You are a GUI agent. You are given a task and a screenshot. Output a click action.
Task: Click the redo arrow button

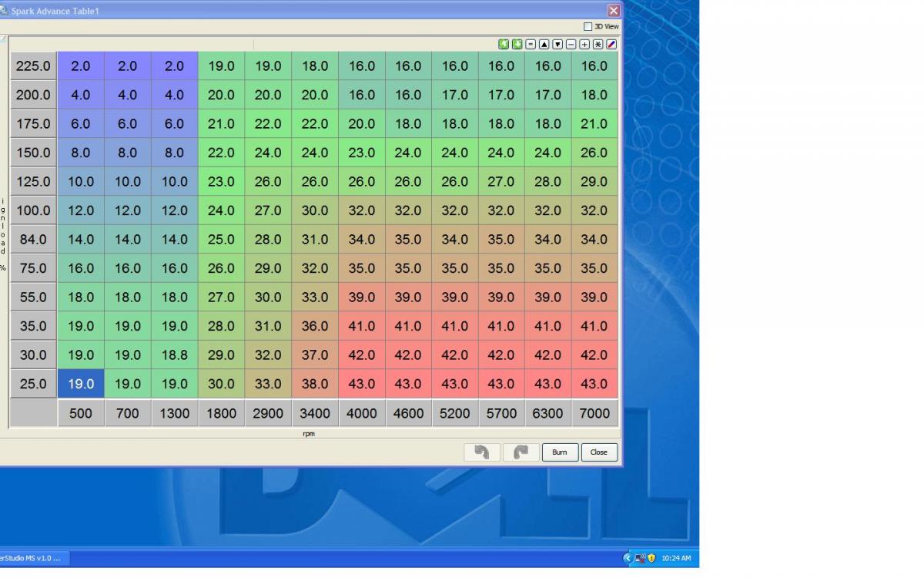(x=521, y=452)
